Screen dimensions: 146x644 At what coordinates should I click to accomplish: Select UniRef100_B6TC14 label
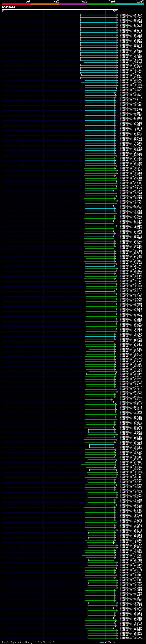131,35
